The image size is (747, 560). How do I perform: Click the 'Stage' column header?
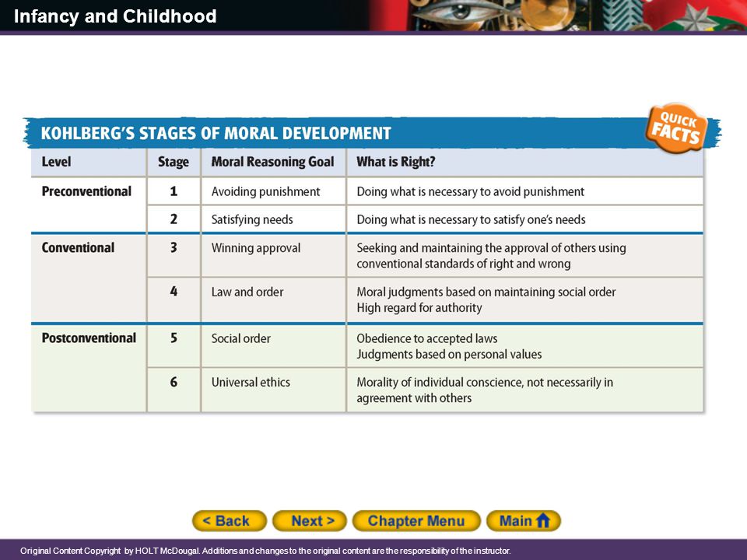[x=174, y=162]
